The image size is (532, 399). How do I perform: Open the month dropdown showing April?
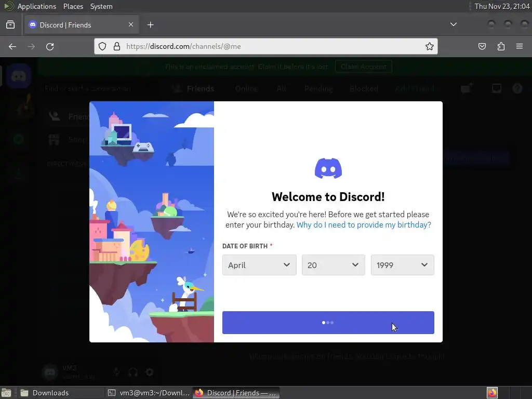(259, 265)
